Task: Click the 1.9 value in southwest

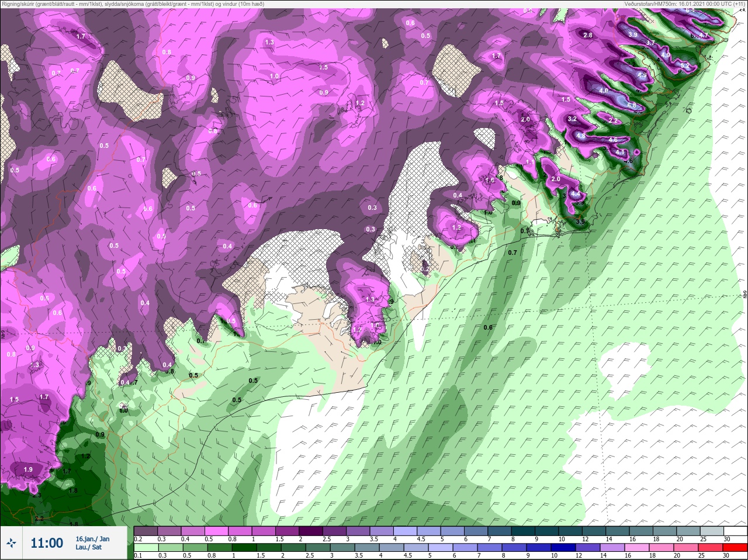Action: 28,469
